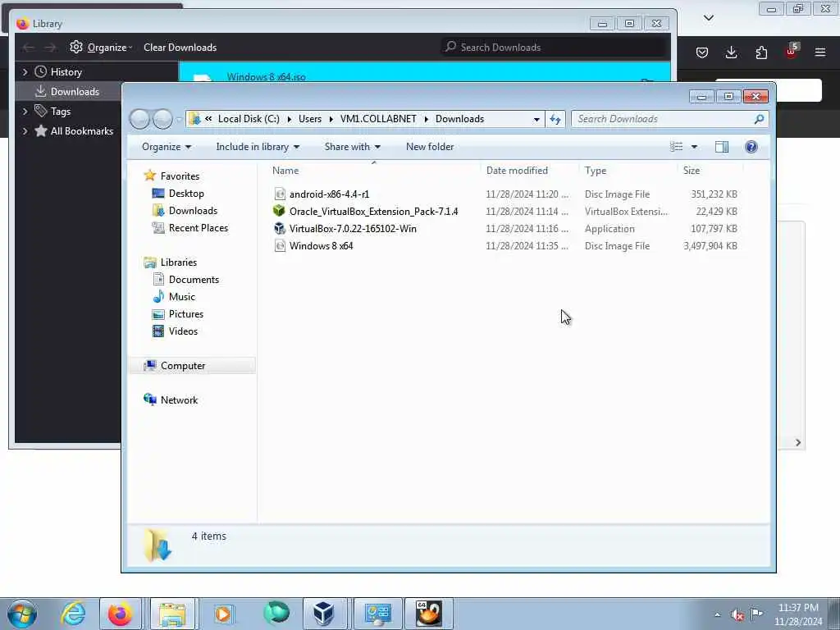Click Users in the address breadcrumb
The image size is (840, 630).
pyautogui.click(x=309, y=119)
